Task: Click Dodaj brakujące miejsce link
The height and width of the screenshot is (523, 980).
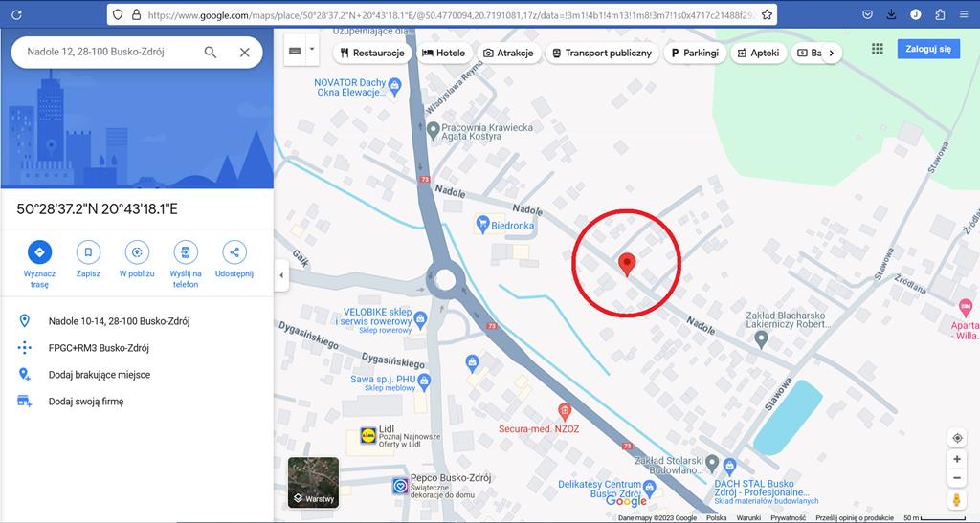Action: [100, 375]
